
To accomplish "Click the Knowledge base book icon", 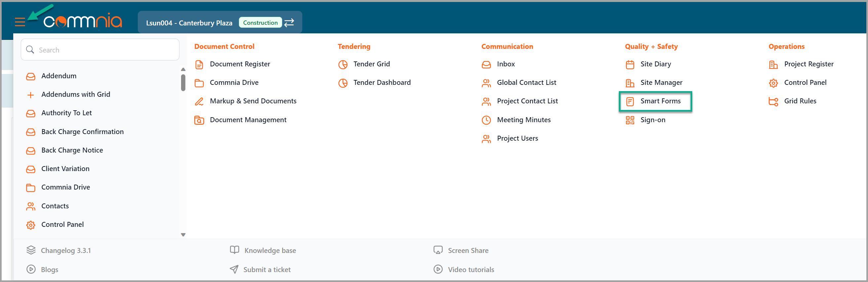I will (x=234, y=250).
